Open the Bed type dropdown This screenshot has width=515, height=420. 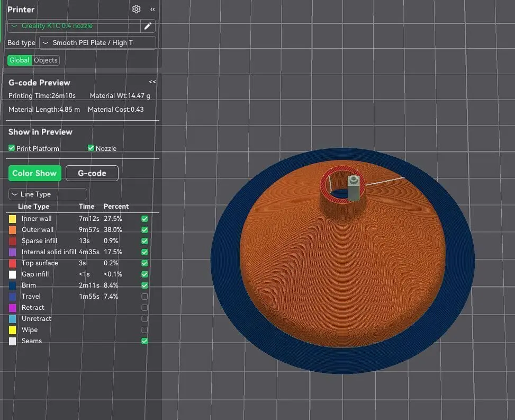97,43
